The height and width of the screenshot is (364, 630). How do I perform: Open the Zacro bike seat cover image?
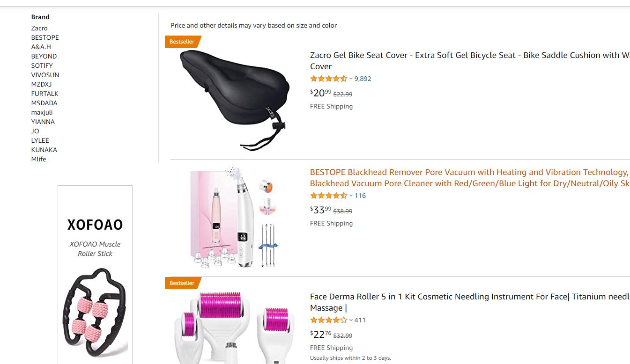coord(234,99)
